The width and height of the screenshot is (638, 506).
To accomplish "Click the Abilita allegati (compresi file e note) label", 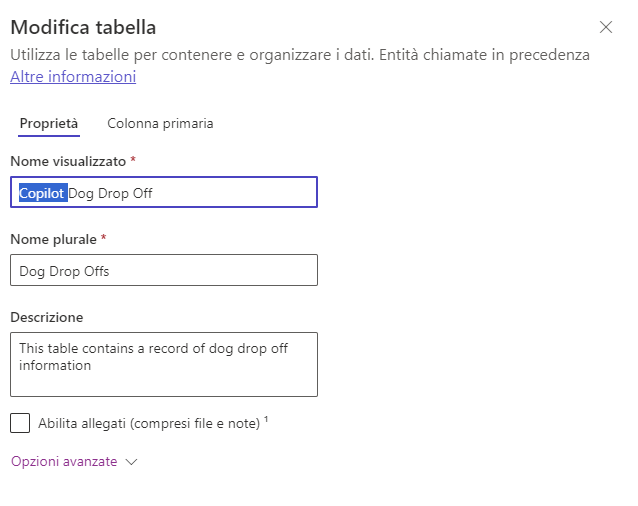I will tap(149, 423).
